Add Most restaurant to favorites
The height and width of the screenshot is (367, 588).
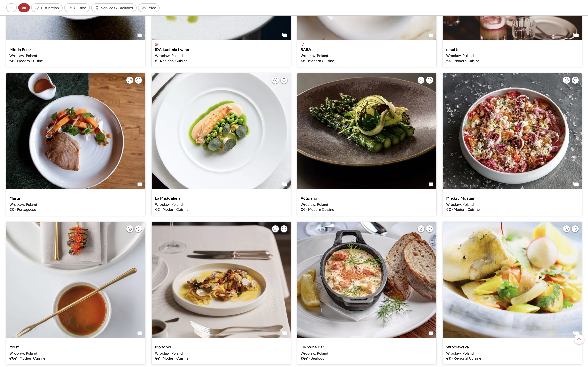[138, 229]
